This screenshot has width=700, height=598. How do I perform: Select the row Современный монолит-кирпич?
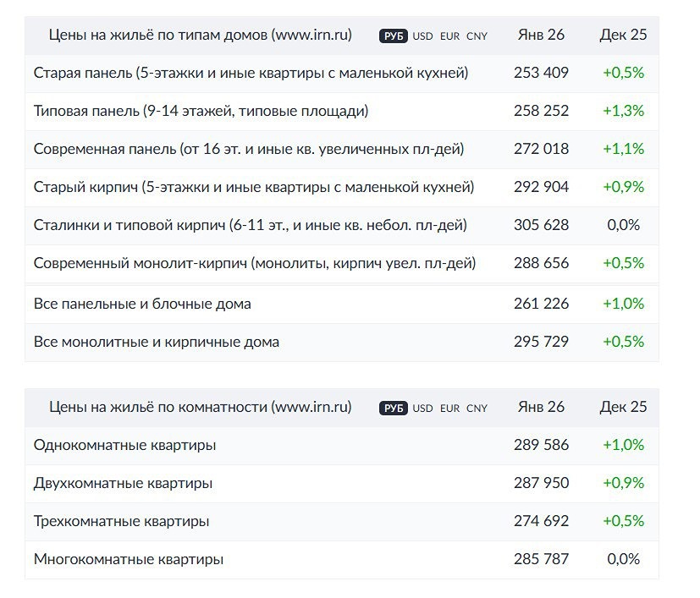point(245,263)
